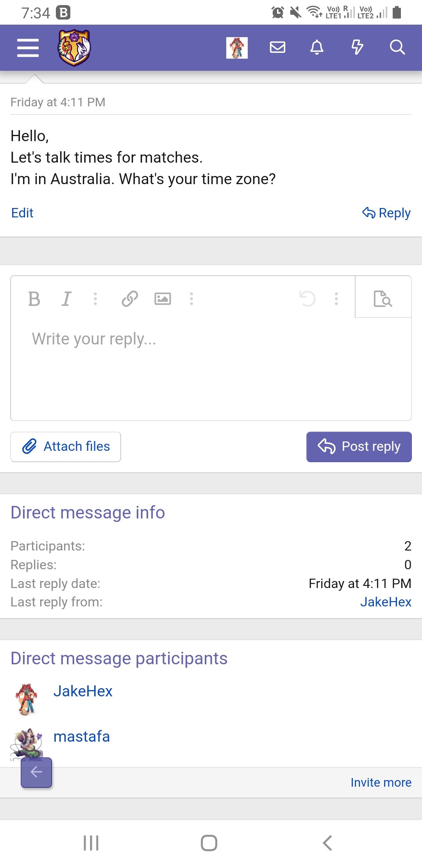Open the JakeHex participant profile
This screenshot has height=868, width=422.
83,691
